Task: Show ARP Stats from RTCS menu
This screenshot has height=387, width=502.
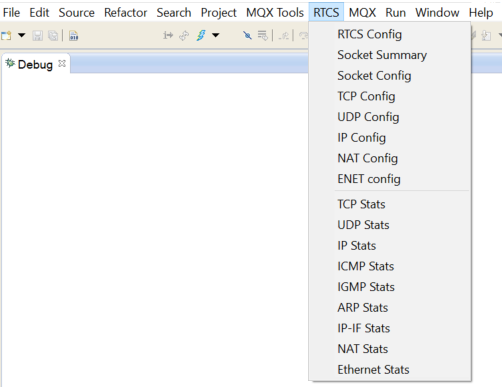Action: [x=390, y=308]
